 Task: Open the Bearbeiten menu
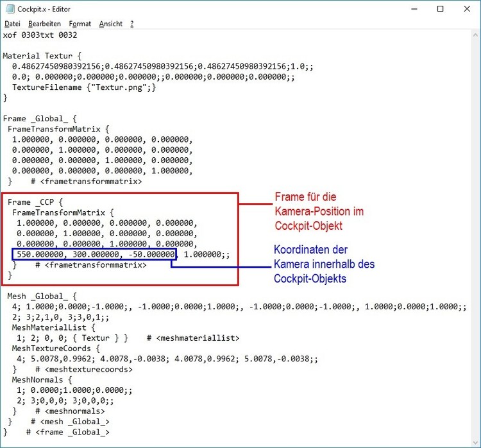[x=44, y=24]
